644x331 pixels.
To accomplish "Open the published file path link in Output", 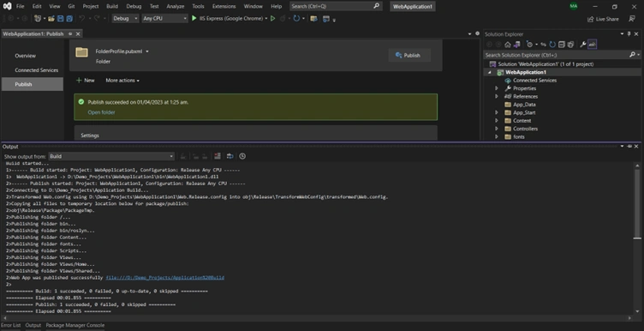I will pos(165,278).
